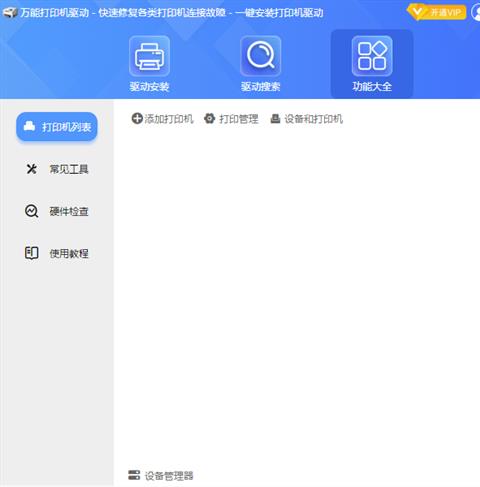The image size is (480, 487).
Task: Select 打印机列表 in the sidebar
Action: (57, 127)
